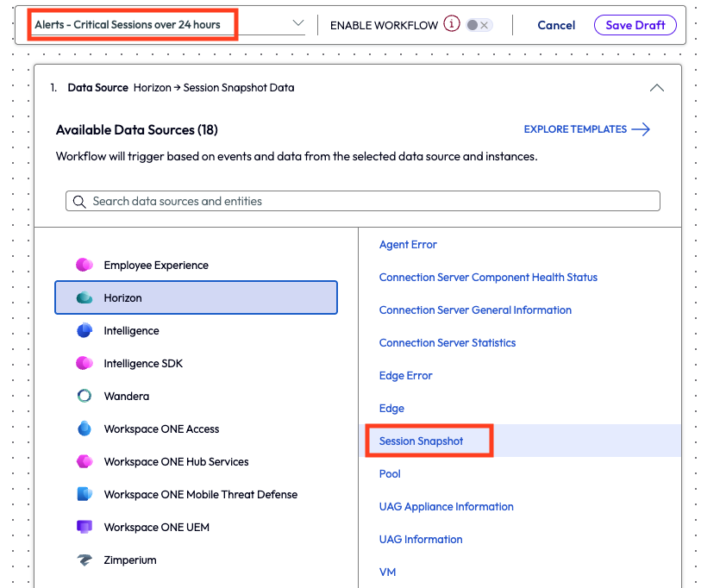Toggle the Enable Workflow switch
This screenshot has height=588, width=701.
[x=478, y=25]
